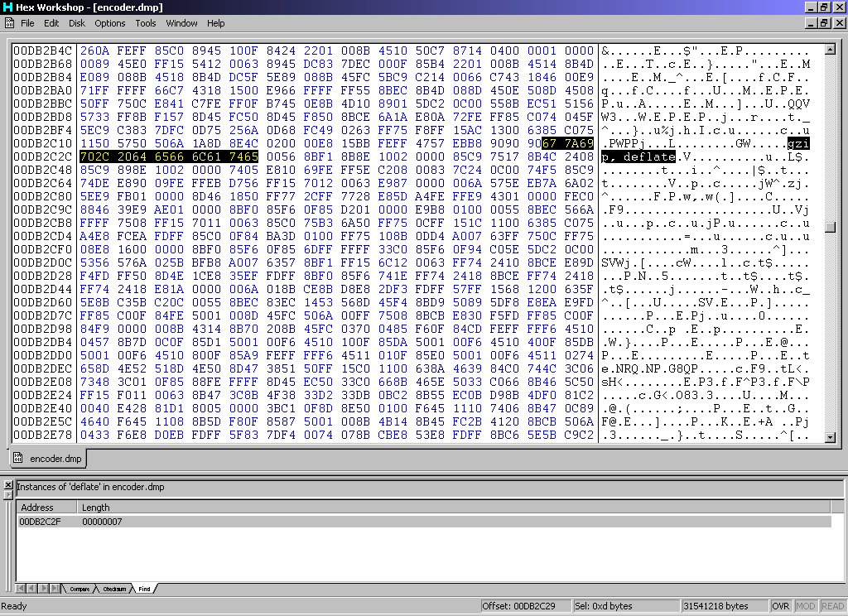Click hex word A4E8 in row 00DB2CD4
848x616 pixels.
click(94, 236)
